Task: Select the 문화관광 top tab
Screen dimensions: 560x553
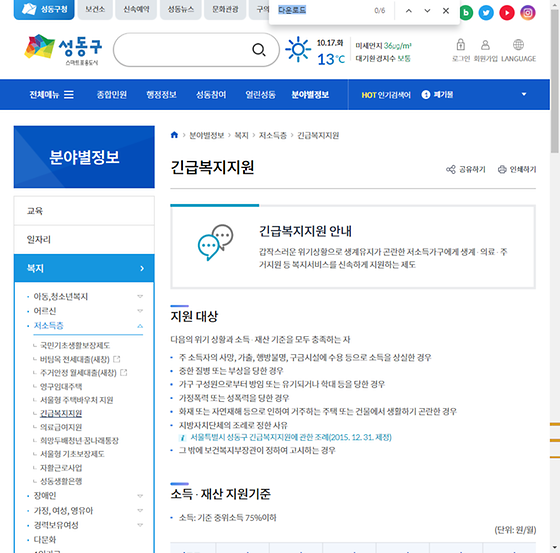Action: click(x=225, y=10)
